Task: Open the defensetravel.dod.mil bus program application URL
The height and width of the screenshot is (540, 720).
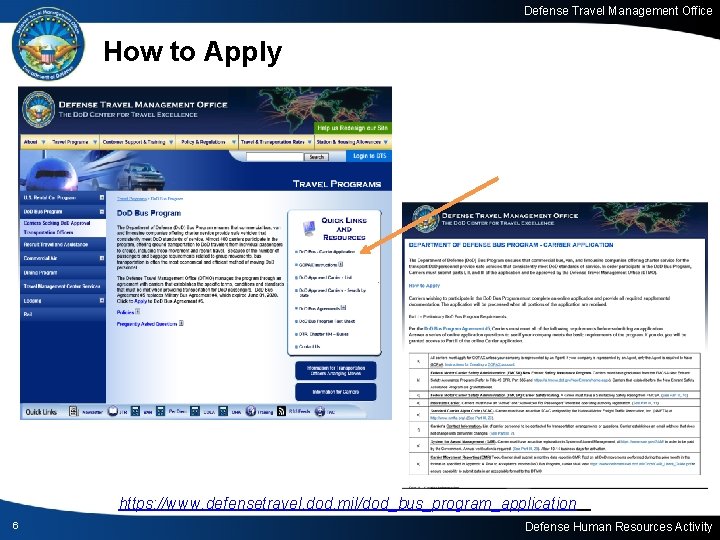Action: coord(348,503)
